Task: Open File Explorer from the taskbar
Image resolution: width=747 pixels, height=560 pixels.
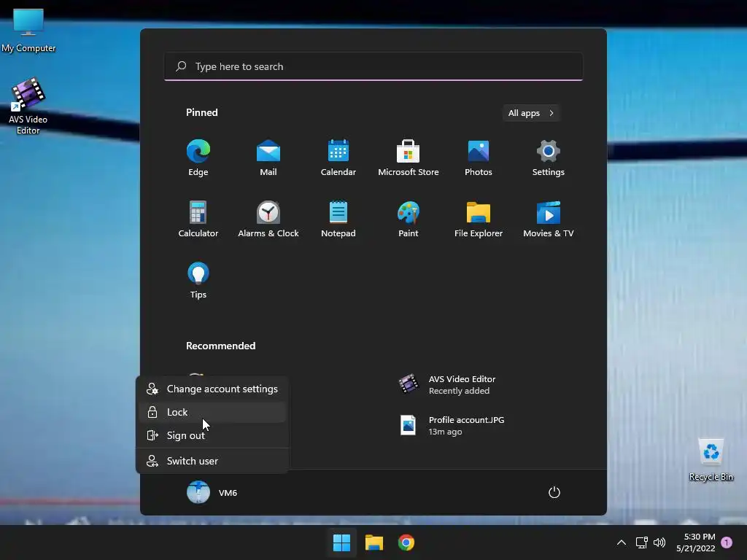Action: pos(374,542)
